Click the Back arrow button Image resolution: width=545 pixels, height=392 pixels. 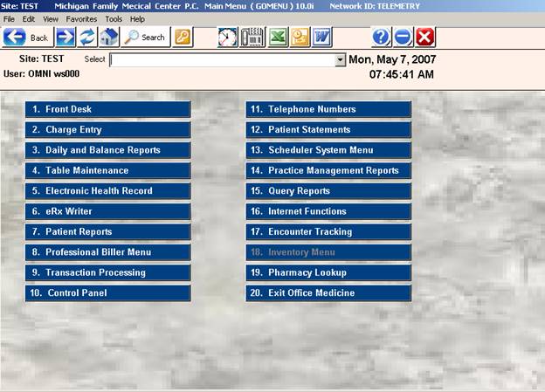click(x=27, y=37)
